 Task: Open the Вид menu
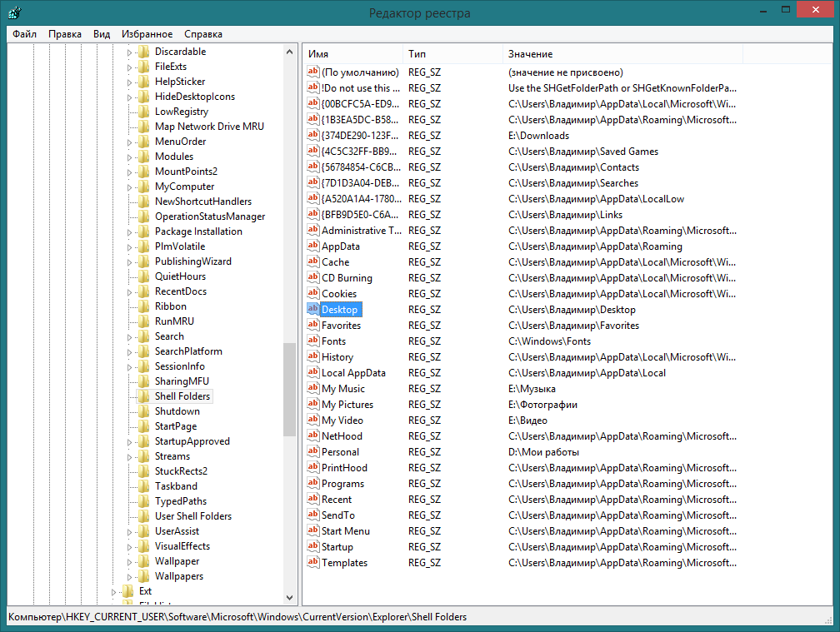point(102,33)
